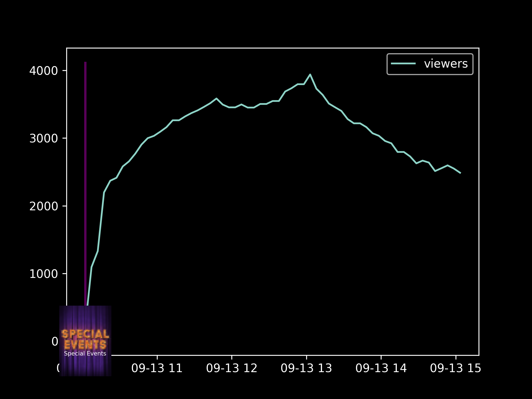The width and height of the screenshot is (532, 399).
Task: Click the Special Events caption text
Action: point(85,354)
